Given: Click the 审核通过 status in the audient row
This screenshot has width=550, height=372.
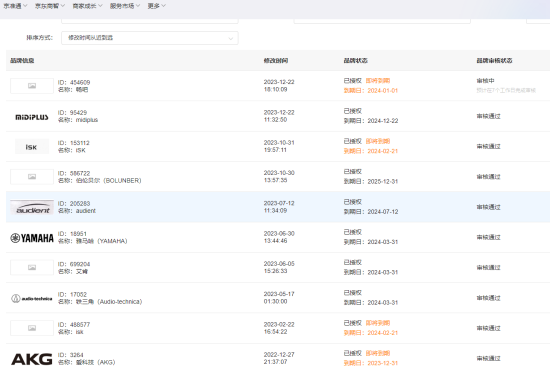Looking at the screenshot, I should 488,207.
